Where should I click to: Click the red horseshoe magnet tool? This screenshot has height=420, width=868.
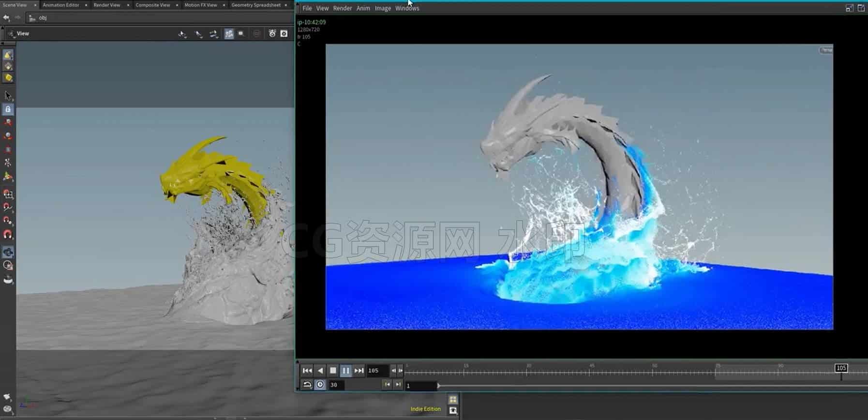coord(8,235)
